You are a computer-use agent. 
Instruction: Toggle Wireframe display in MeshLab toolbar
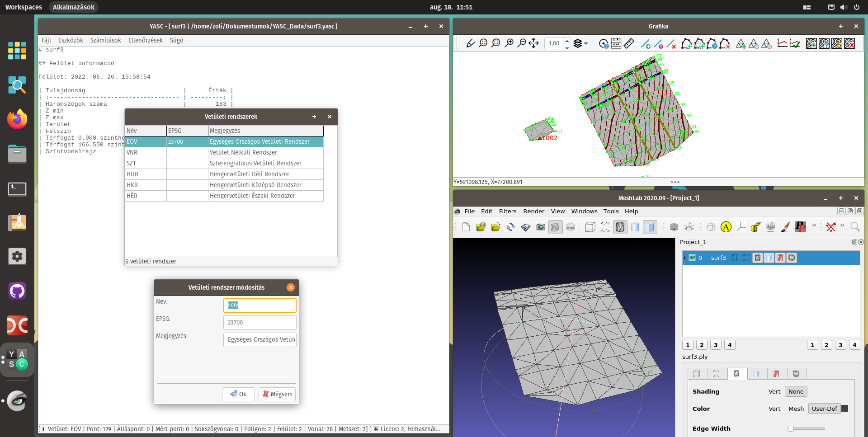click(620, 227)
